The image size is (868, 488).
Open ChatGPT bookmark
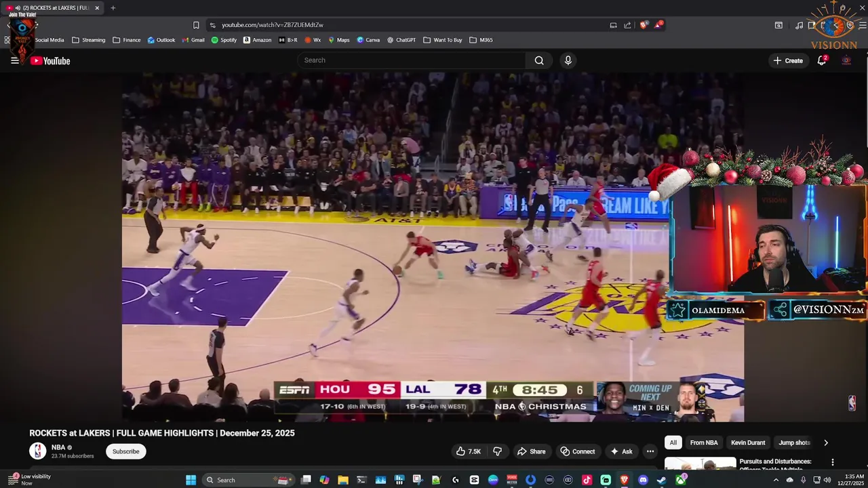[x=401, y=40]
